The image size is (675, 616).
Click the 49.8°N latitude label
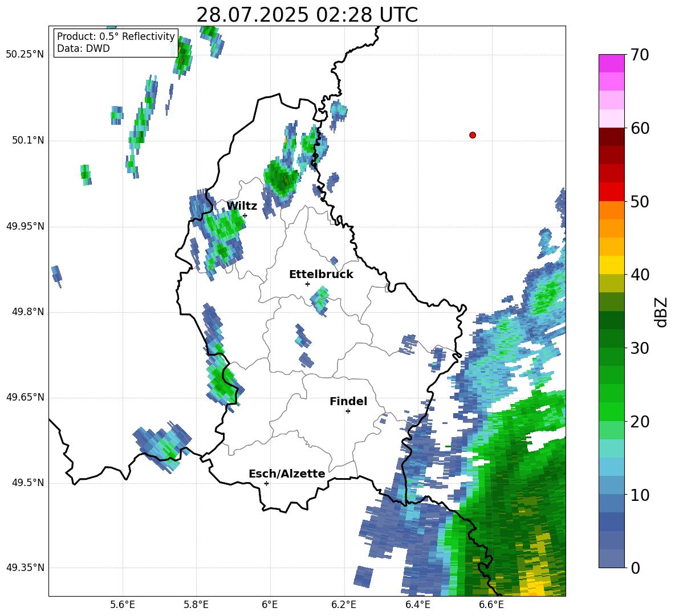pyautogui.click(x=27, y=312)
